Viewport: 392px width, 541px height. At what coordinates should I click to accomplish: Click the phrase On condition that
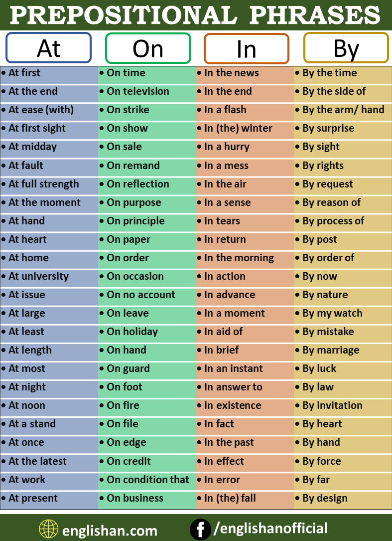pos(148,480)
